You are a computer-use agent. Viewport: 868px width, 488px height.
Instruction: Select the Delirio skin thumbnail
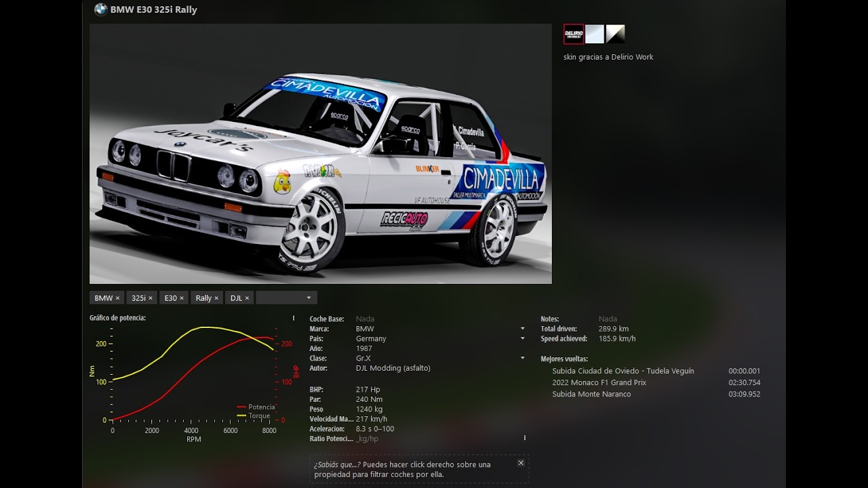pos(574,34)
